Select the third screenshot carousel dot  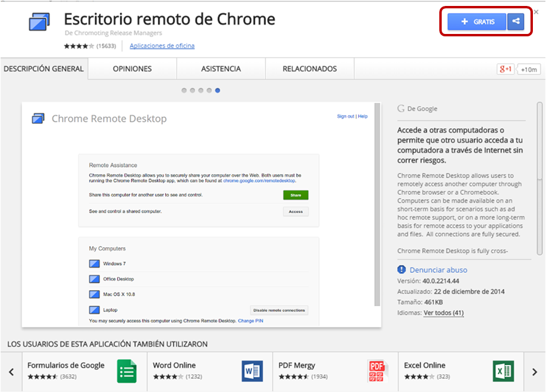tap(201, 91)
